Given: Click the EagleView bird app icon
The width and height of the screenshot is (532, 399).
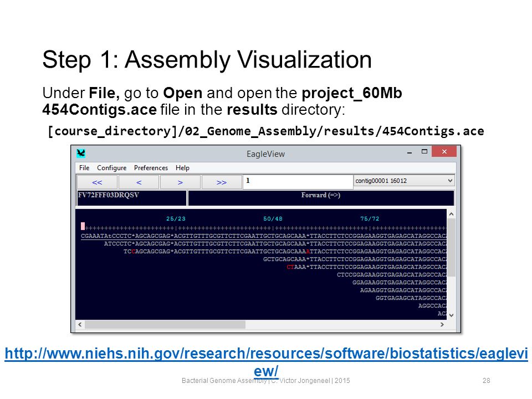Looking at the screenshot, I should click(81, 154).
